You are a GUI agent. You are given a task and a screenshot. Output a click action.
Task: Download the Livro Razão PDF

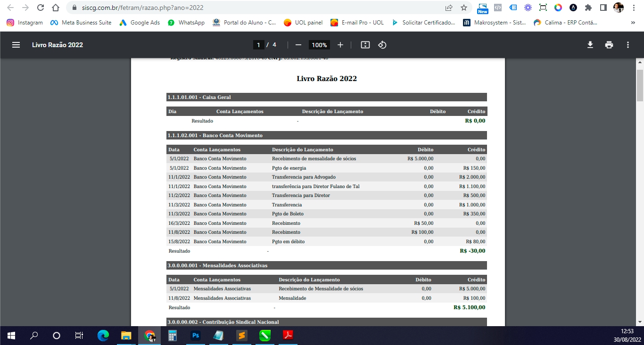pos(590,45)
